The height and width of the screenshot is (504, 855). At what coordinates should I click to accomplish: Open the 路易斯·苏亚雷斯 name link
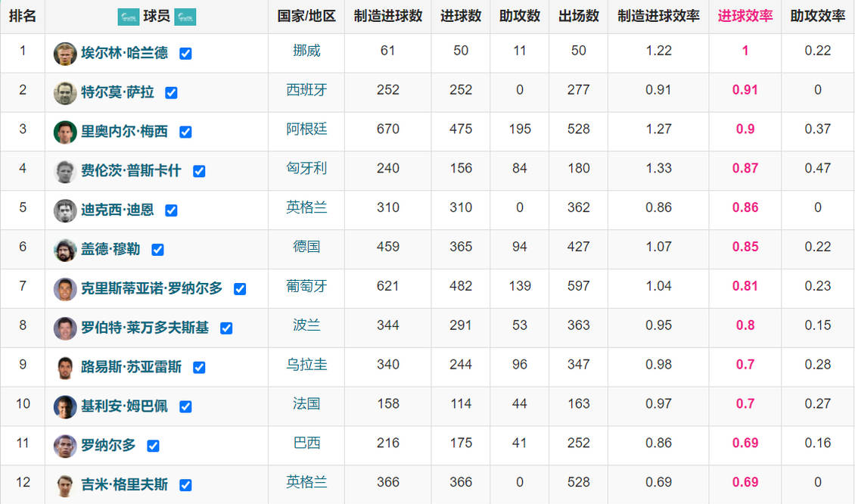pos(132,367)
